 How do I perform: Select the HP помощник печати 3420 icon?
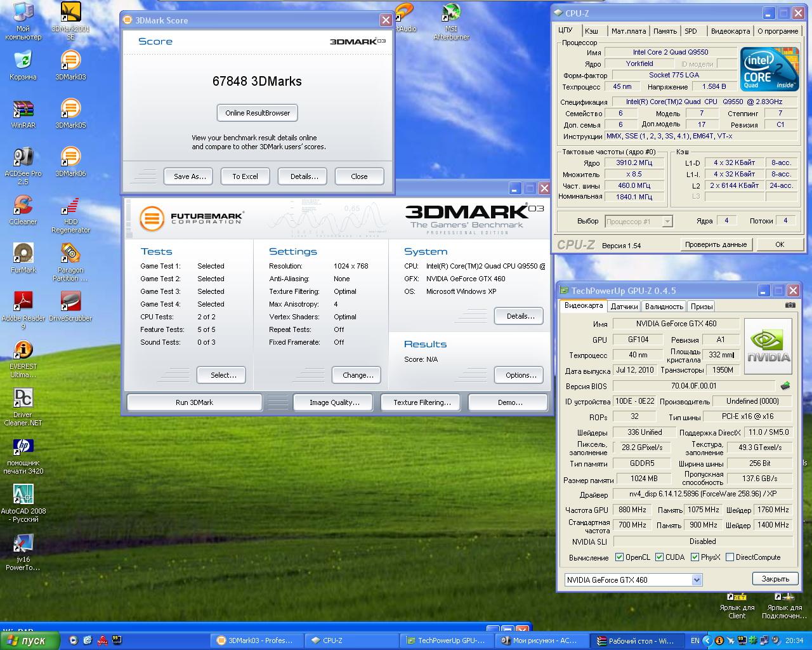point(23,456)
